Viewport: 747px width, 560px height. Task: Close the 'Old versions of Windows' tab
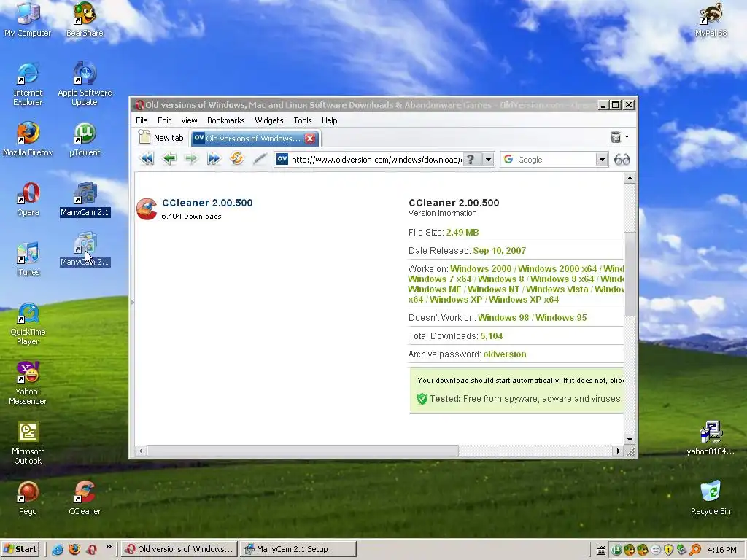310,139
